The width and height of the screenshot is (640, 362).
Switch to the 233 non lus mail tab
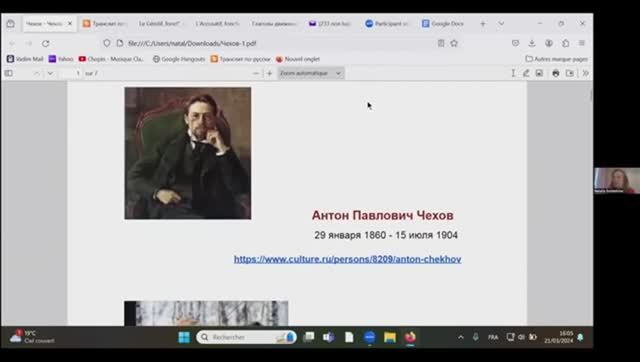(x=330, y=24)
